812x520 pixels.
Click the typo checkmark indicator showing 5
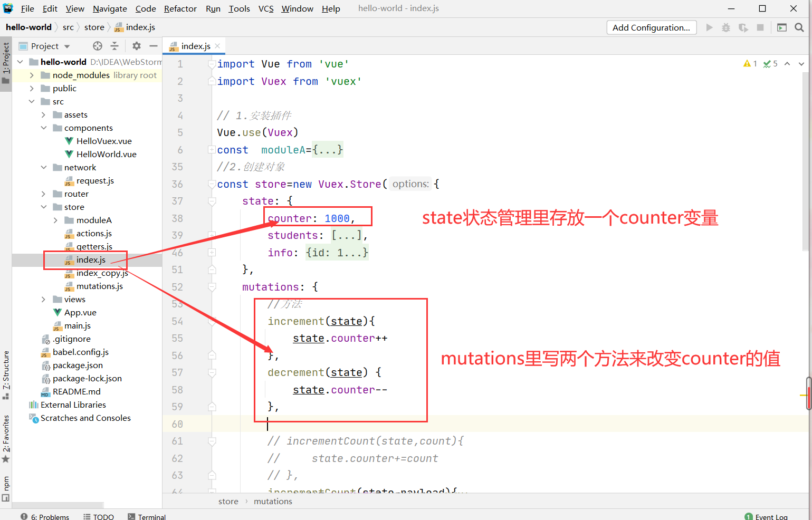[x=770, y=64]
